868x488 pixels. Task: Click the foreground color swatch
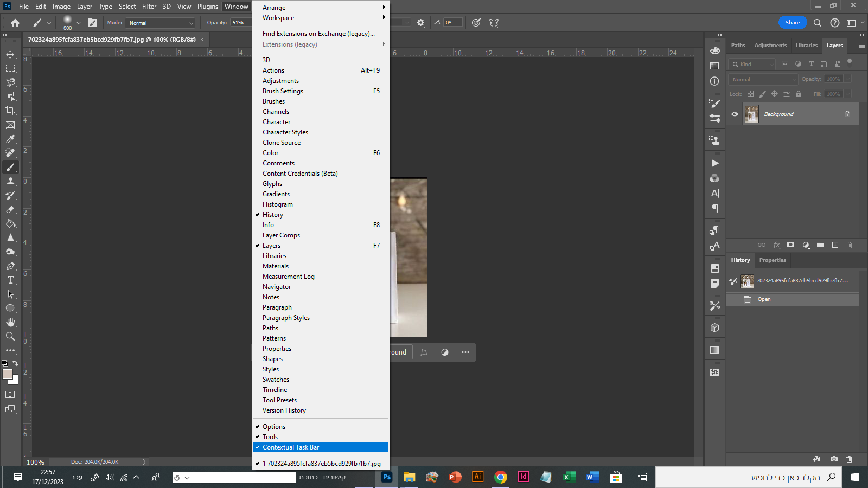[7, 374]
